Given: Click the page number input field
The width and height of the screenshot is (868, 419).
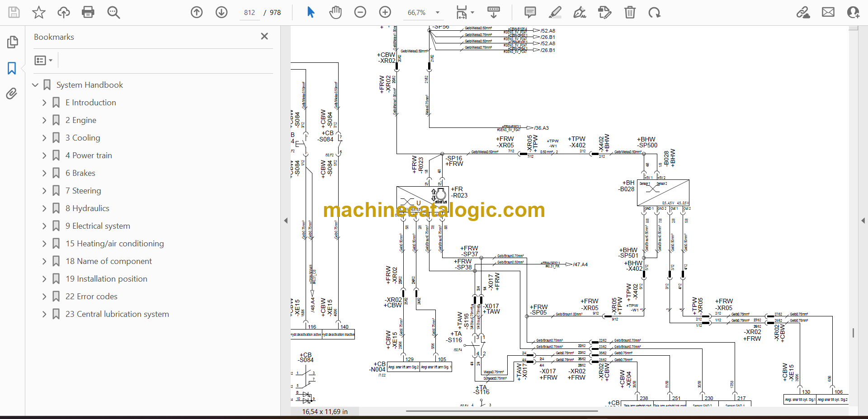Looking at the screenshot, I should 250,13.
